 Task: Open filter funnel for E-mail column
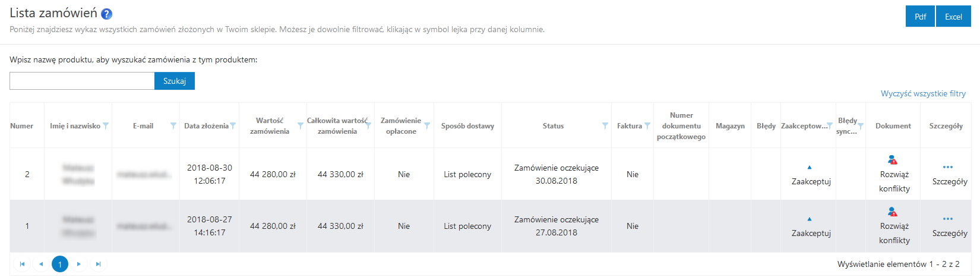[x=173, y=126]
